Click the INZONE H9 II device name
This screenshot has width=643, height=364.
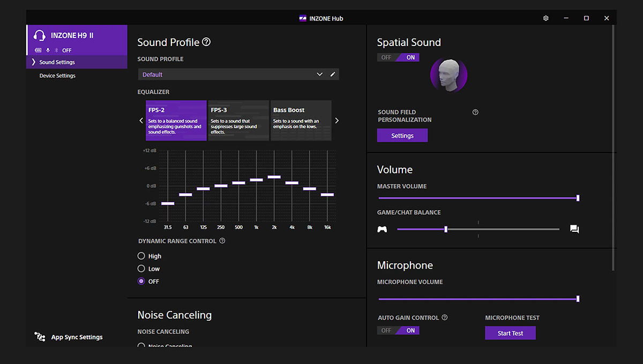72,35
